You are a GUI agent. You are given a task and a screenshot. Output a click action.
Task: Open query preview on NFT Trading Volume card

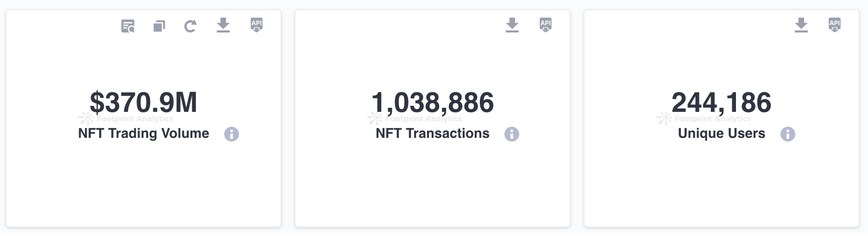[128, 26]
